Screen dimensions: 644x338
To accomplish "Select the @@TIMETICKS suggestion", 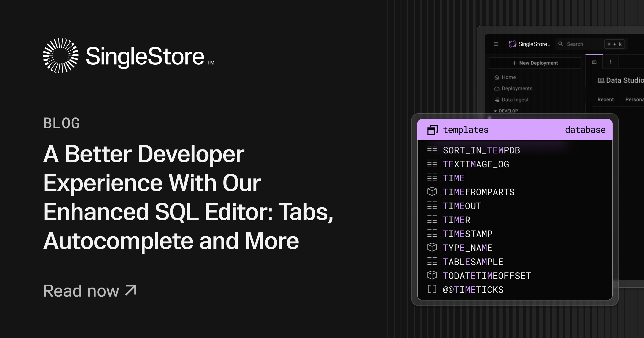I will (515, 290).
